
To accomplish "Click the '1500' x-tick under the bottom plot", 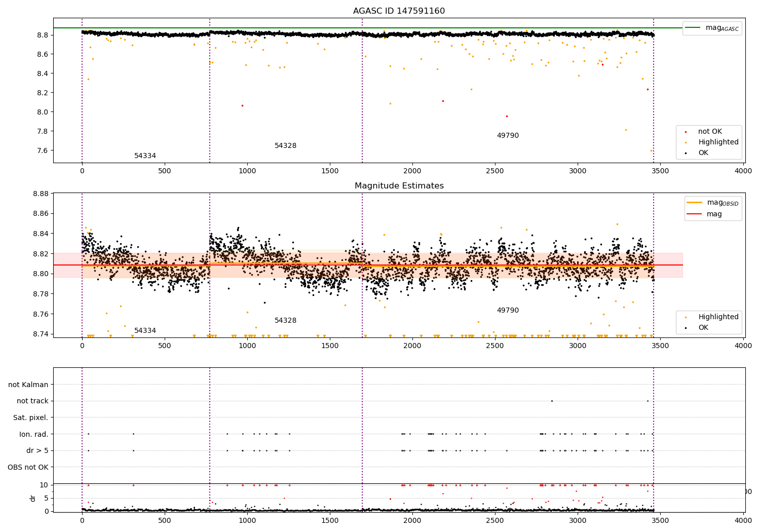I will click(330, 520).
